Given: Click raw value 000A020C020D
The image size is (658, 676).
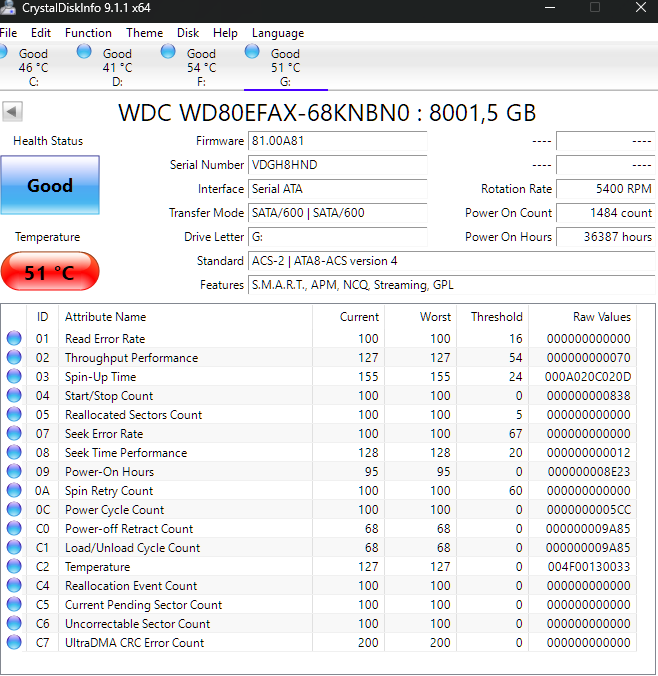Looking at the screenshot, I should [x=588, y=377].
